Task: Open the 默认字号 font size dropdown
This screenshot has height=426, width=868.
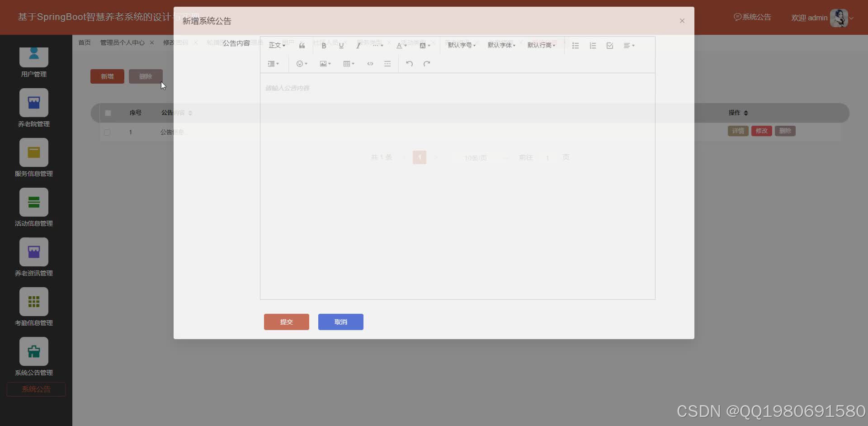Action: [462, 45]
